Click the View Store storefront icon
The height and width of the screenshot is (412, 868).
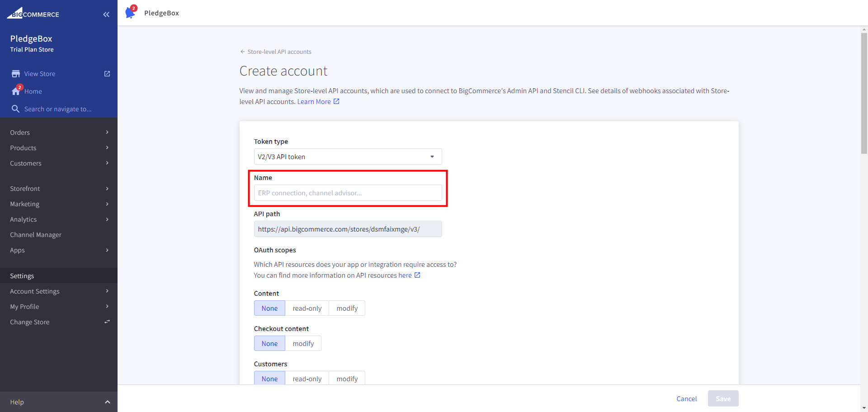(16, 74)
